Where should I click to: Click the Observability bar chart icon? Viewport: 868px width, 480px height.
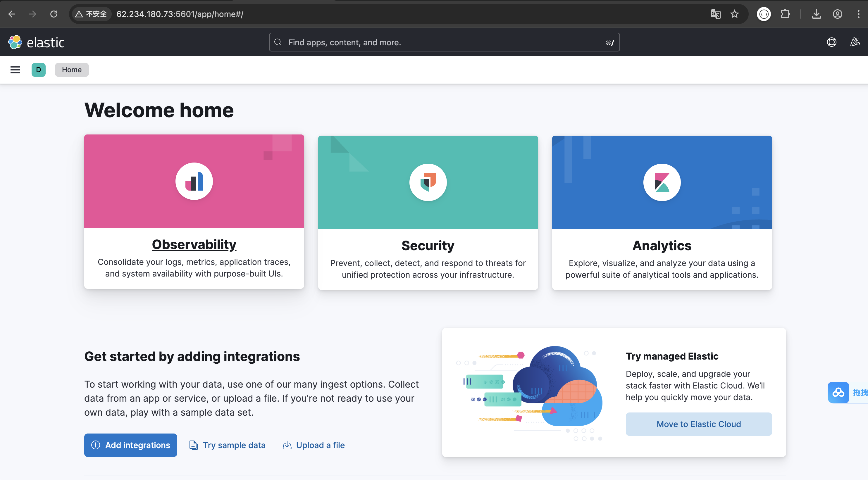(x=194, y=181)
